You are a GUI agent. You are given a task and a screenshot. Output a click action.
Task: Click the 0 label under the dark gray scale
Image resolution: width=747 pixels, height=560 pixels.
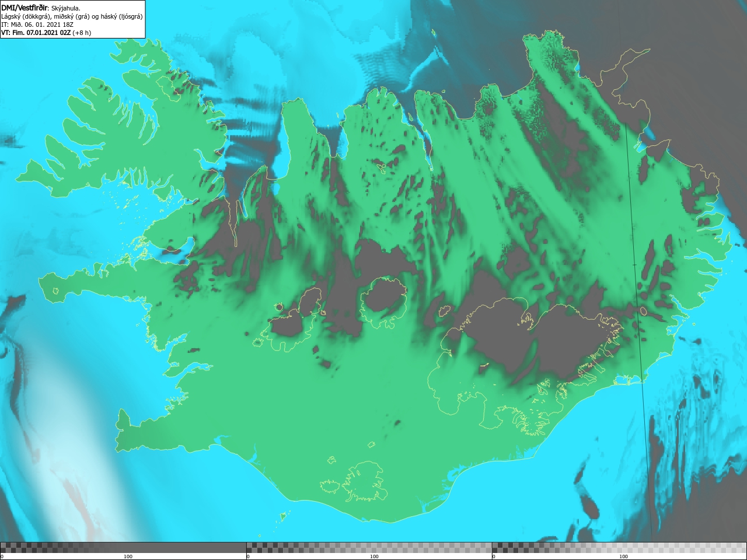[x=2, y=556]
